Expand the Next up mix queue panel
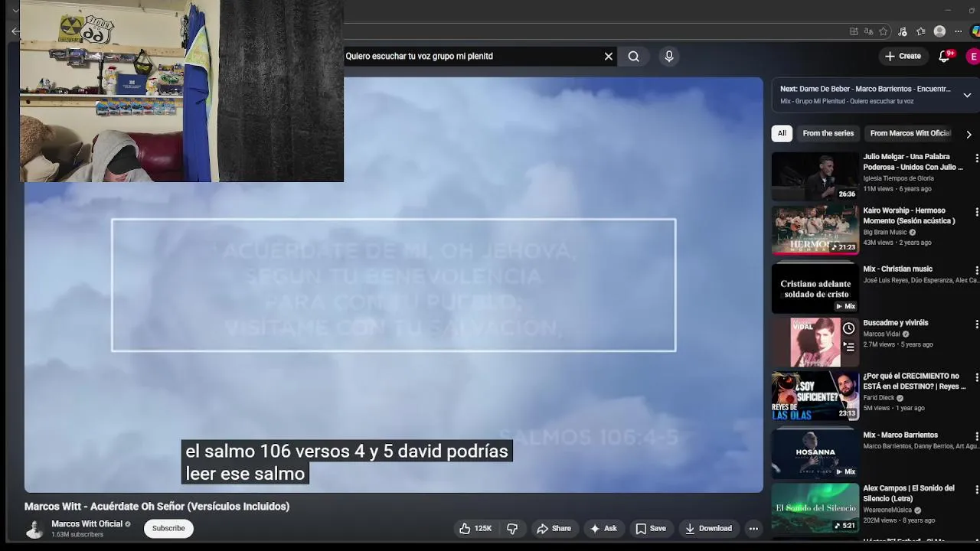The width and height of the screenshot is (980, 551). click(x=967, y=95)
